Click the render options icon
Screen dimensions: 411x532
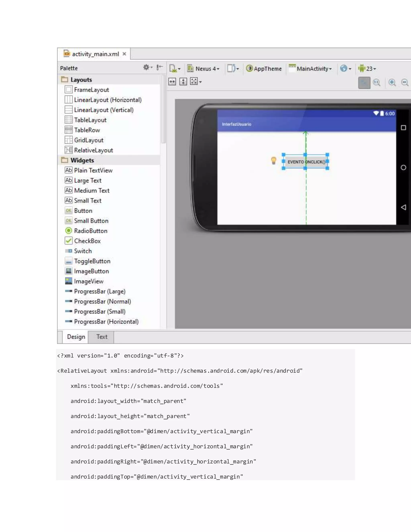(x=196, y=82)
